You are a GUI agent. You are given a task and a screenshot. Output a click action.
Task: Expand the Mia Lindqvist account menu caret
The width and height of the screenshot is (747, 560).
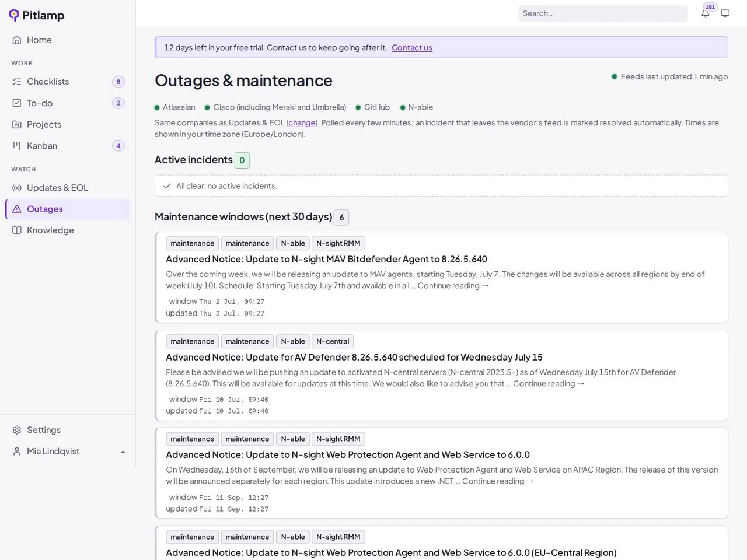pyautogui.click(x=123, y=452)
